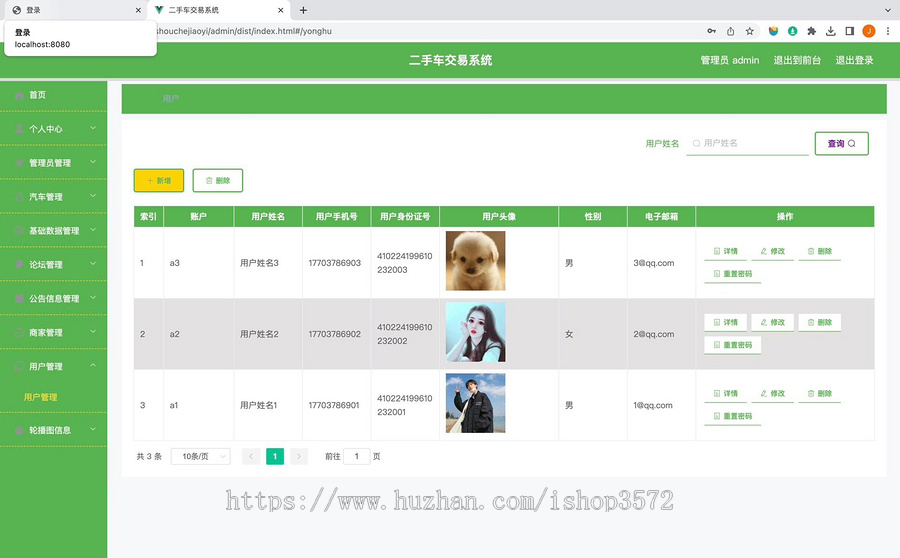Open the browser downloads icon
The height and width of the screenshot is (558, 900).
coord(831,31)
